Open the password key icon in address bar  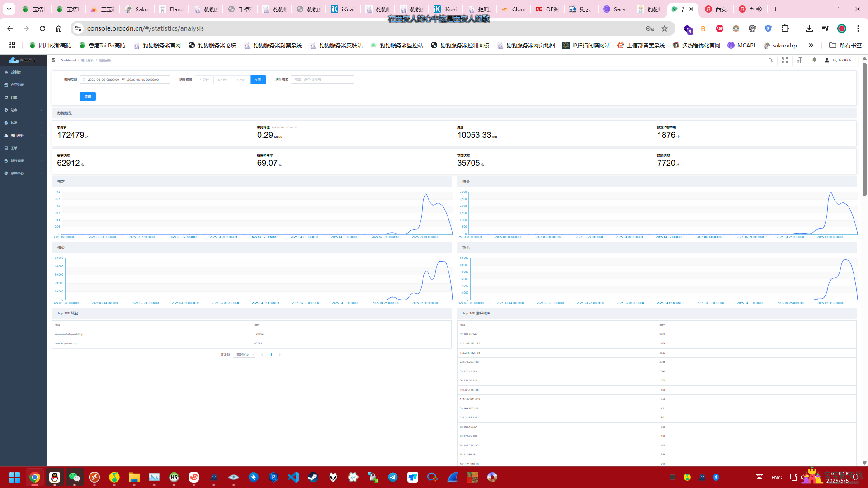[650, 28]
